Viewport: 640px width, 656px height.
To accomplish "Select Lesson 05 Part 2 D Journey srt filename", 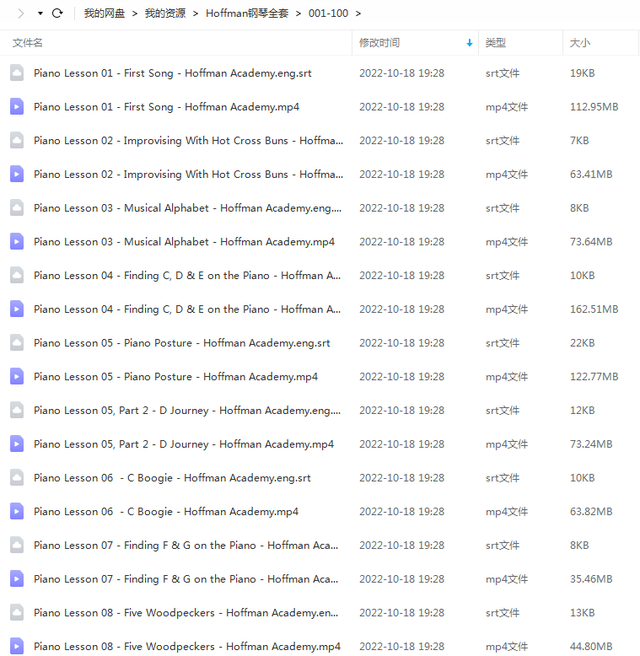I will [x=187, y=410].
